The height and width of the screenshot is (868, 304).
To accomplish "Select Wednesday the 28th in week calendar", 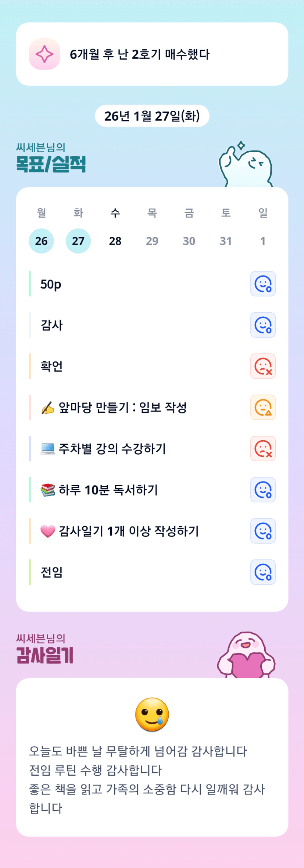I will tap(115, 241).
